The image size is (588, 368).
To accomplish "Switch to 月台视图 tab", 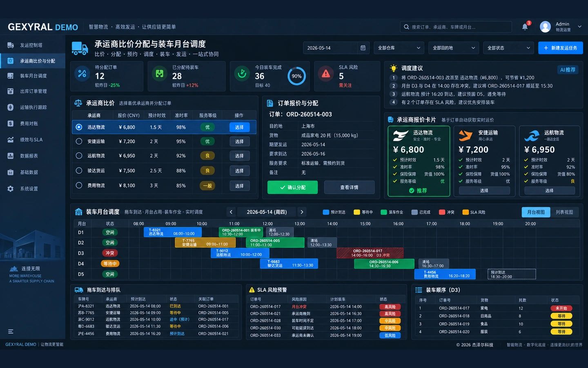I will pos(536,212).
